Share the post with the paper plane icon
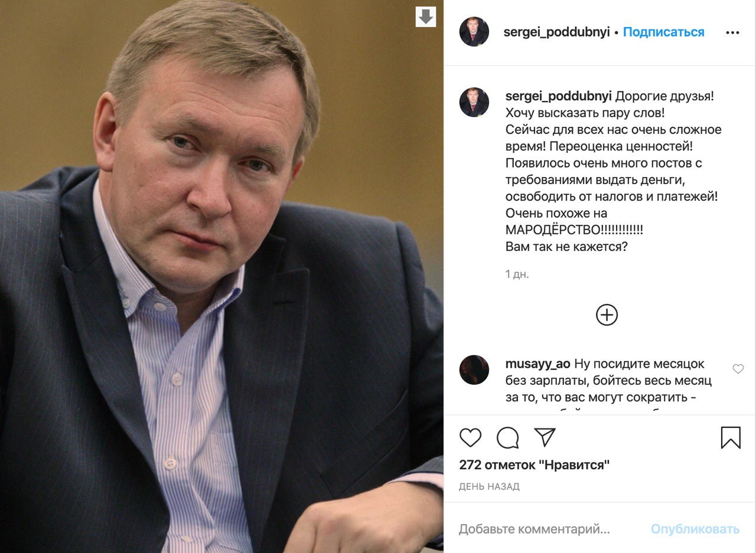Image resolution: width=756 pixels, height=553 pixels. coord(545,437)
